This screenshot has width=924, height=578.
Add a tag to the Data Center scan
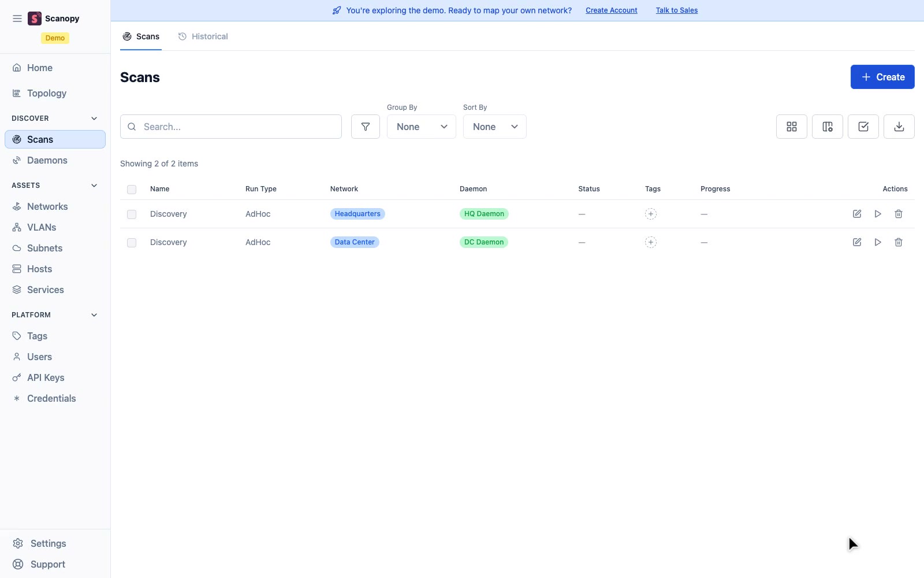(651, 242)
